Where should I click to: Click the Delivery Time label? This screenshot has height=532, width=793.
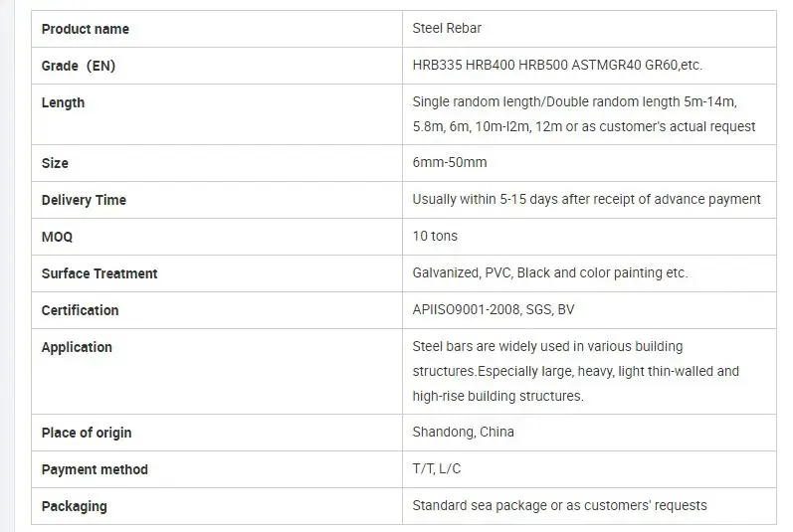(84, 200)
